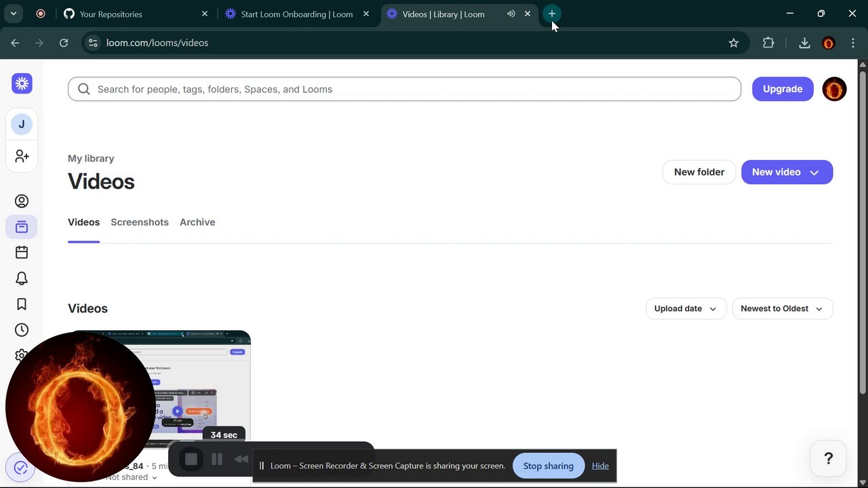Switch to the Your Repositories browser tab

point(136,14)
